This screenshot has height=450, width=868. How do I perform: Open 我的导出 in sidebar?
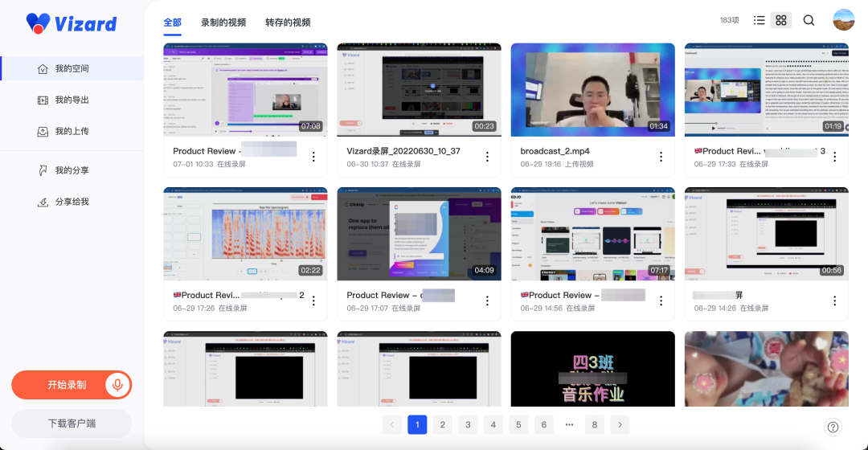pyautogui.click(x=72, y=100)
